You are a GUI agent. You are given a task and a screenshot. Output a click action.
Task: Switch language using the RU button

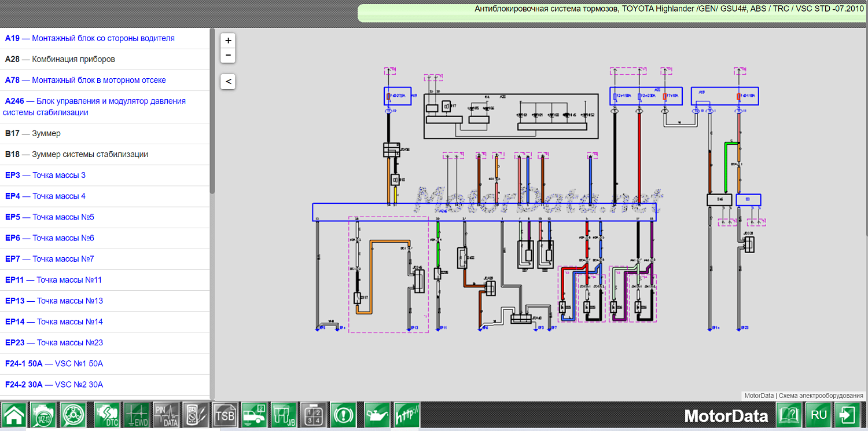tap(819, 415)
